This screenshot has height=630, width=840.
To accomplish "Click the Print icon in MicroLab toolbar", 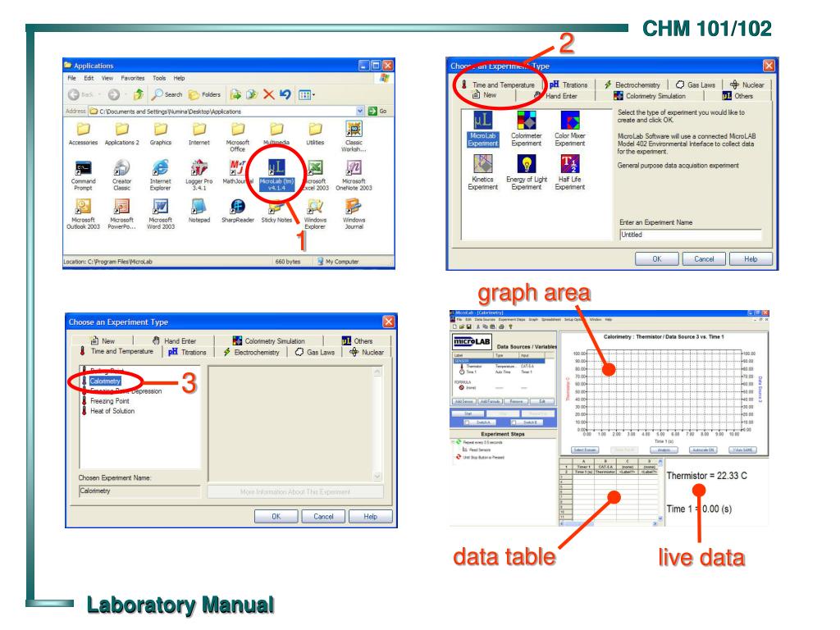I will [x=501, y=326].
